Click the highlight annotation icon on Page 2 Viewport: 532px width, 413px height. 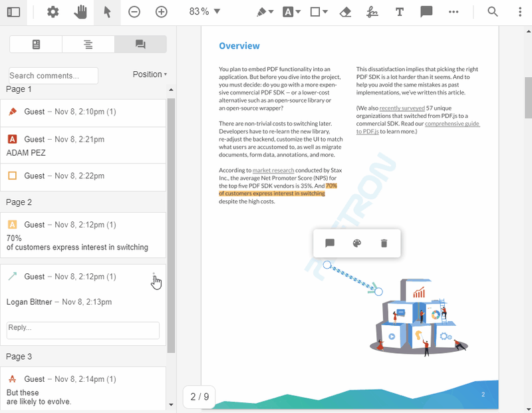(12, 224)
